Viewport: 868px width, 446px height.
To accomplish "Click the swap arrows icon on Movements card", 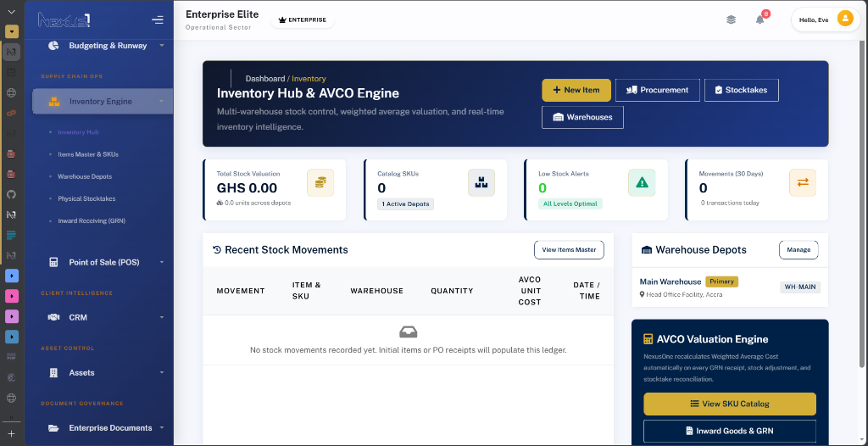I will (x=803, y=182).
